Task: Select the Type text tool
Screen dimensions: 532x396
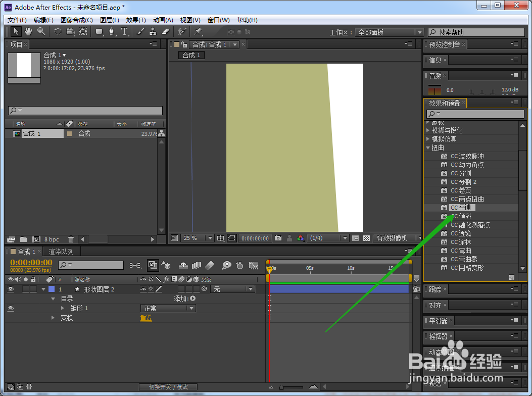Action: coord(124,32)
